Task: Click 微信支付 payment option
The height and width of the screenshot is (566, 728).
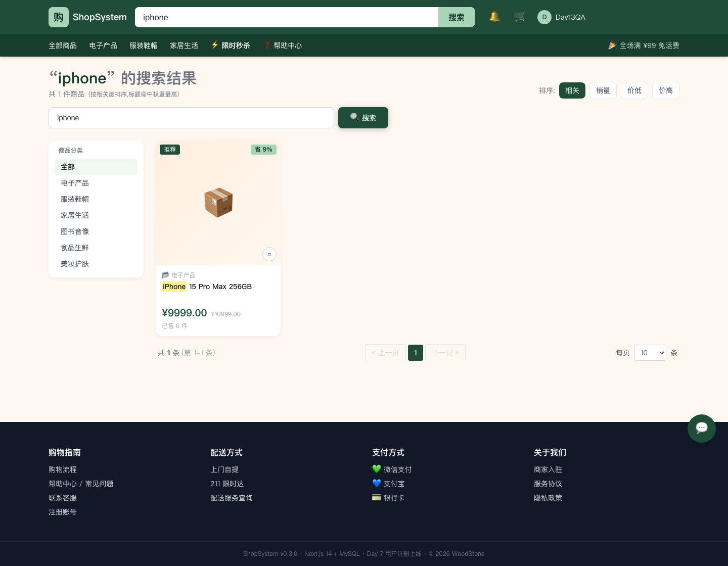Action: coord(392,469)
